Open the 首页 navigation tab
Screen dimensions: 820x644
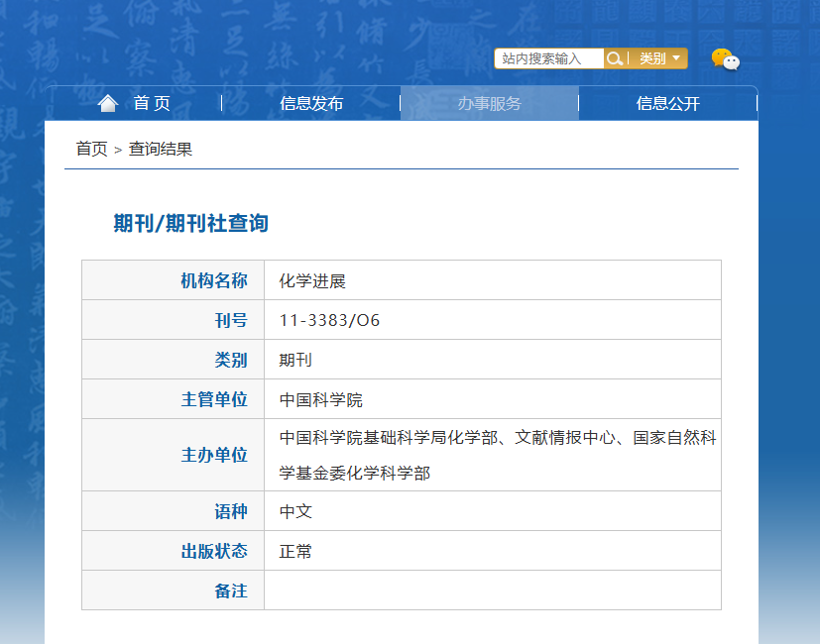point(134,103)
